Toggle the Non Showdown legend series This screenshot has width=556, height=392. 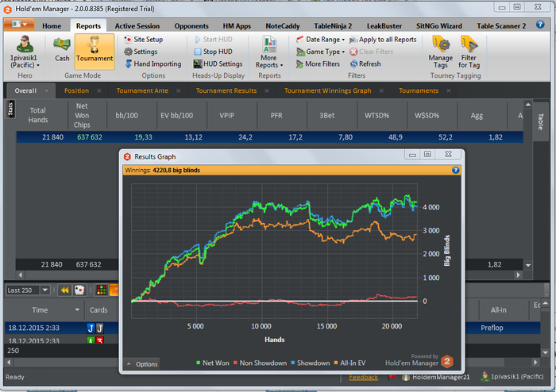tap(260, 363)
